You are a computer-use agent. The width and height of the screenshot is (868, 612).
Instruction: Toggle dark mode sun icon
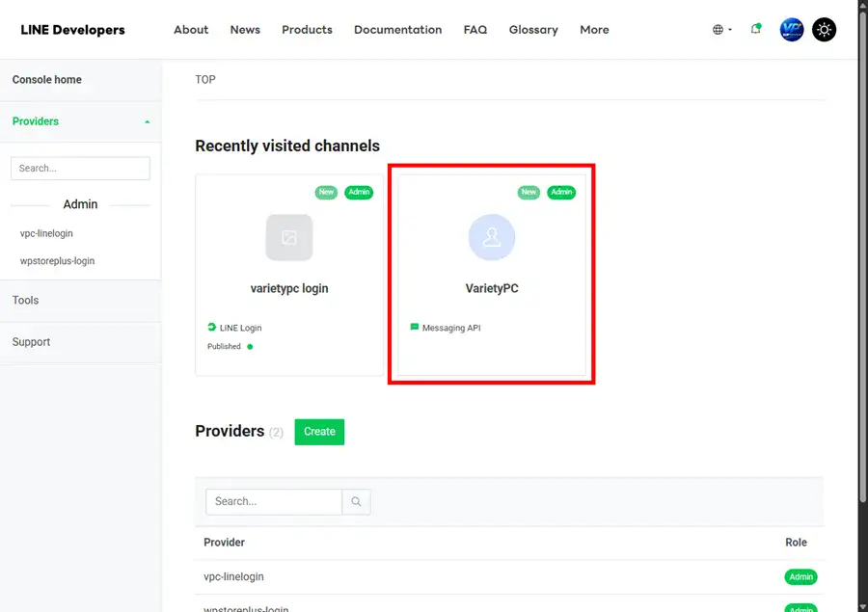coord(824,30)
